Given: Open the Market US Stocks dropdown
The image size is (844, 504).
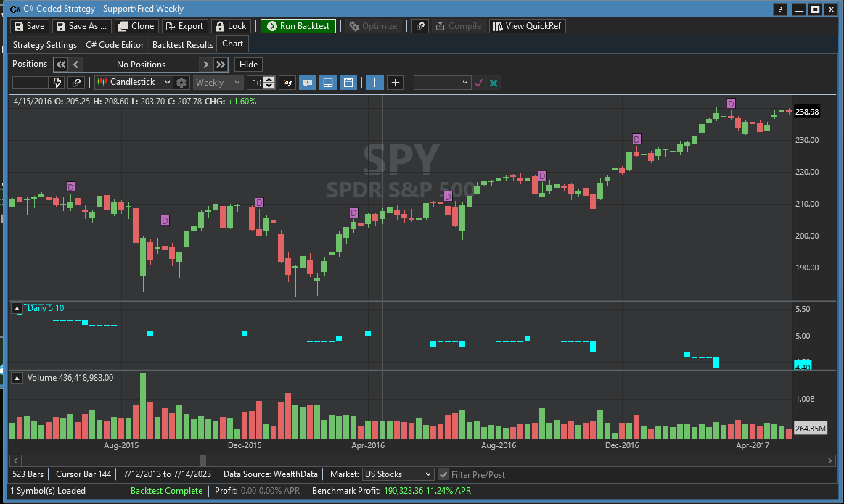Looking at the screenshot, I should point(397,474).
